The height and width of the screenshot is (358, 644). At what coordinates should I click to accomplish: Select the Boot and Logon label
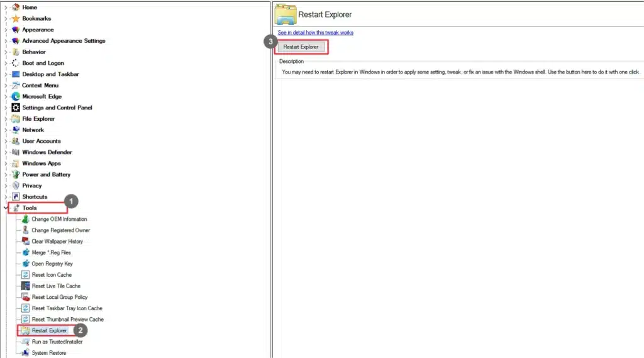(x=43, y=63)
